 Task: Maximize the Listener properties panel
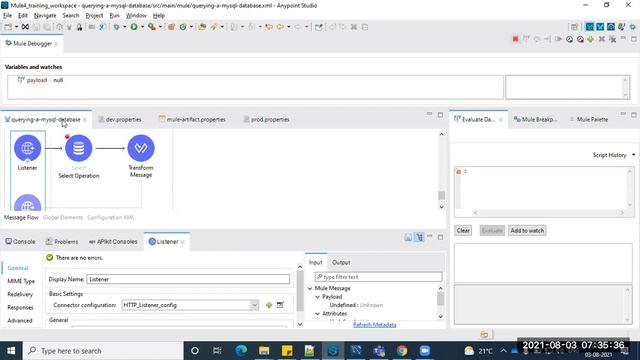(x=440, y=237)
